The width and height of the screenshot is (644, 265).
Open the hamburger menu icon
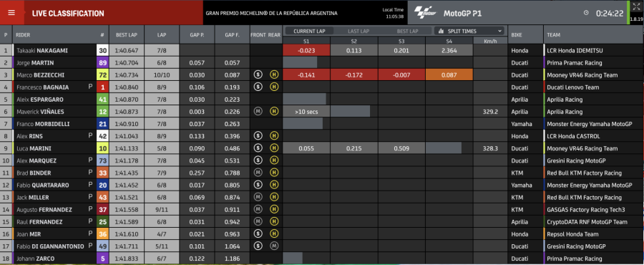click(x=11, y=13)
